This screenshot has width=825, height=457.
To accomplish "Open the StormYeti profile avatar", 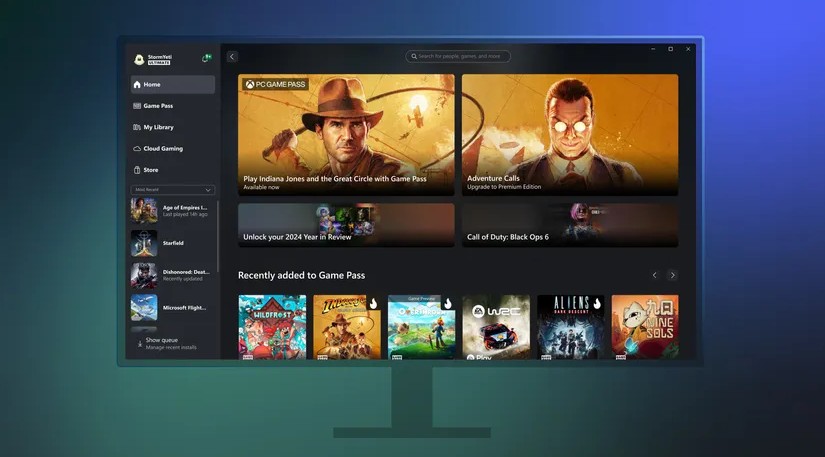I will tap(139, 59).
